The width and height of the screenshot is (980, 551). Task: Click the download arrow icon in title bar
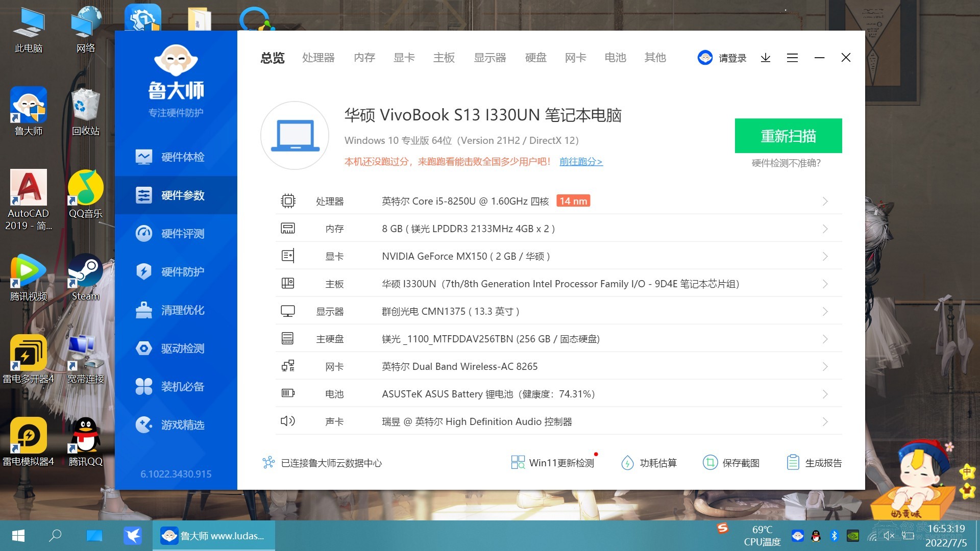click(765, 58)
